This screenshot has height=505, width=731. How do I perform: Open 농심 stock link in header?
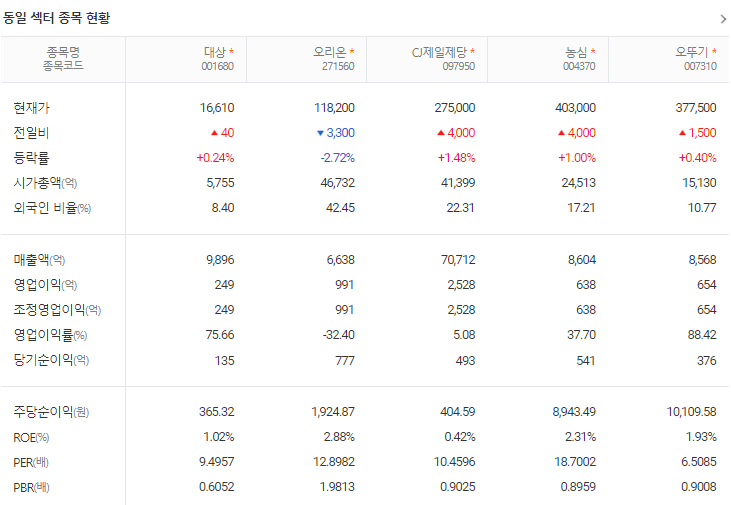[576, 52]
